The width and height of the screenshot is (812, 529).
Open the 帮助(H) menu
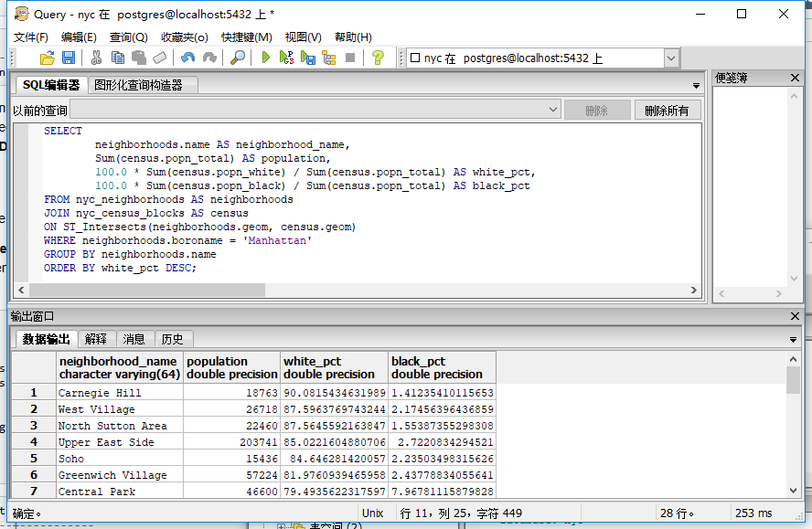pyautogui.click(x=353, y=37)
